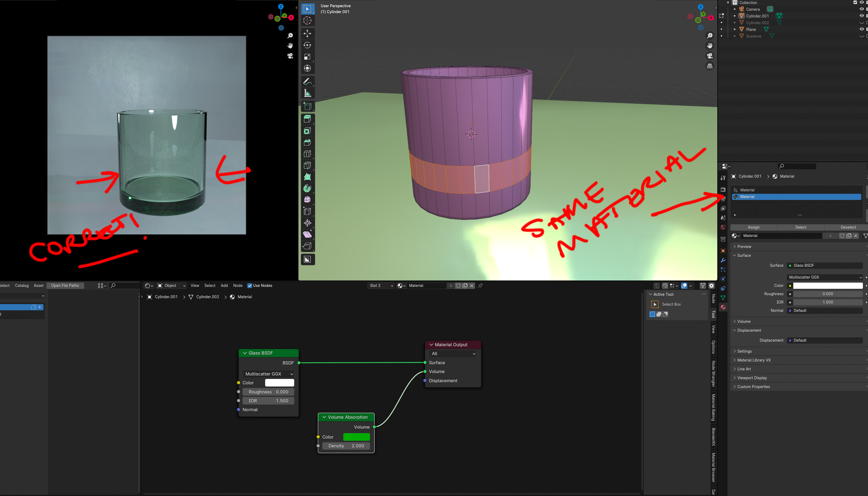Viewport: 868px width, 496px height.
Task: Hide Cylinder.001 with its eye toggle
Action: coord(862,16)
